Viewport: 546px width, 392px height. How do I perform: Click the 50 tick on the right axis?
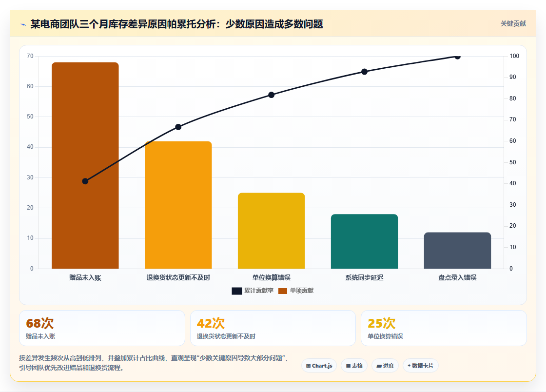tap(512, 162)
